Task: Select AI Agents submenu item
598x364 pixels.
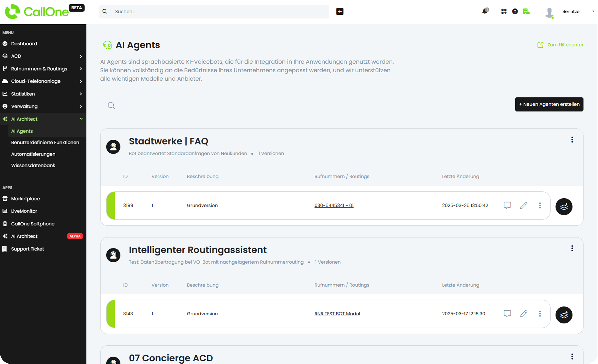Action: coord(47,131)
